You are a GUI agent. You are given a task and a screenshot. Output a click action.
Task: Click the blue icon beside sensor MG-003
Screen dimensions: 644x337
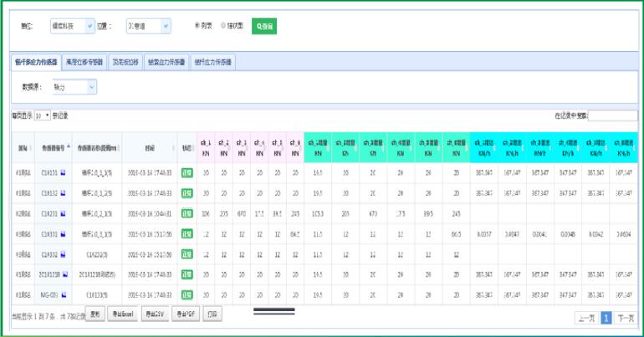[64, 295]
